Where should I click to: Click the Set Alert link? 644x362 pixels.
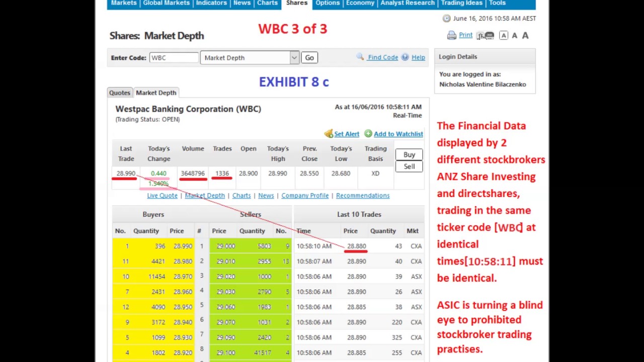click(x=347, y=134)
